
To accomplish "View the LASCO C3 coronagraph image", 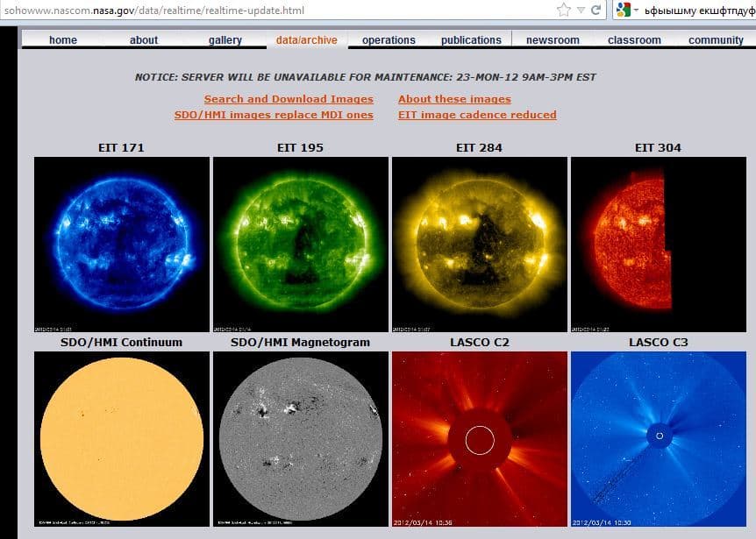I will point(658,439).
